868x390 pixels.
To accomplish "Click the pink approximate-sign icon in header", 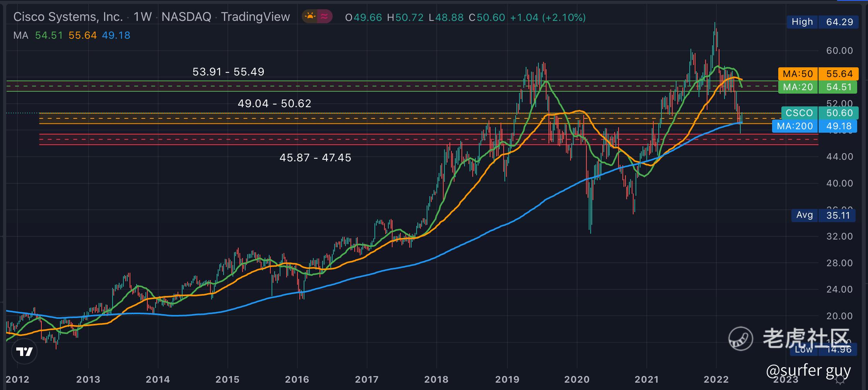I will [x=325, y=16].
